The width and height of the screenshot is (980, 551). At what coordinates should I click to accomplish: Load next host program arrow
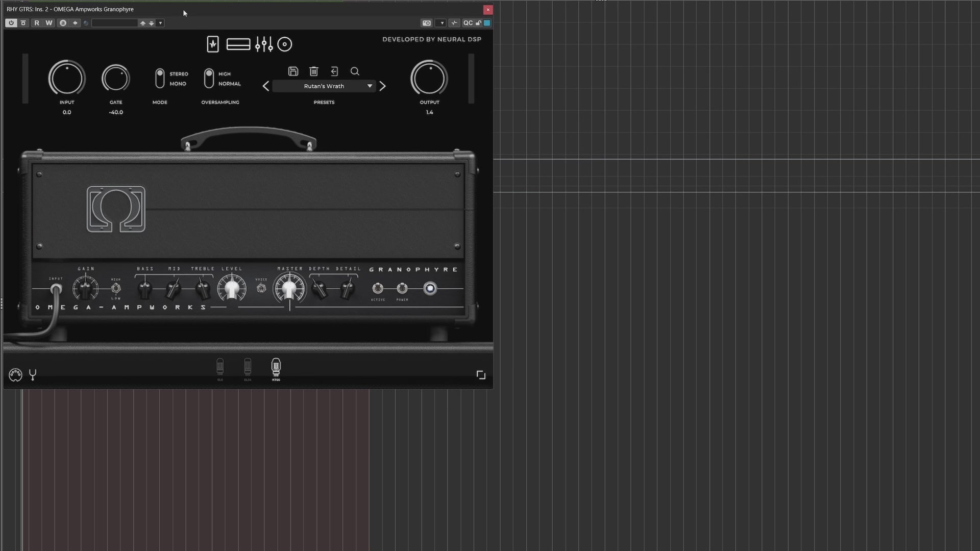[x=151, y=23]
